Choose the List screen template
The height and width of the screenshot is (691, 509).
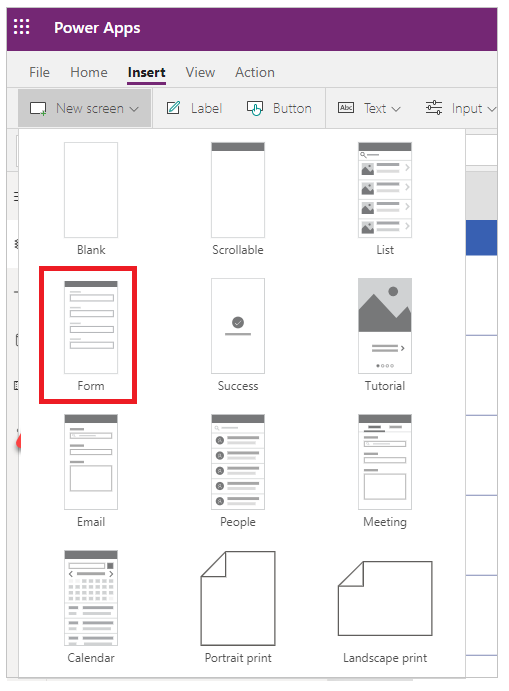pyautogui.click(x=385, y=199)
